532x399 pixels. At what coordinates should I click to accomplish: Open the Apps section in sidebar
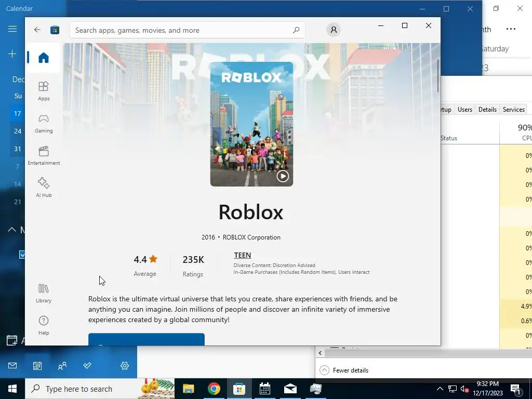(x=44, y=91)
